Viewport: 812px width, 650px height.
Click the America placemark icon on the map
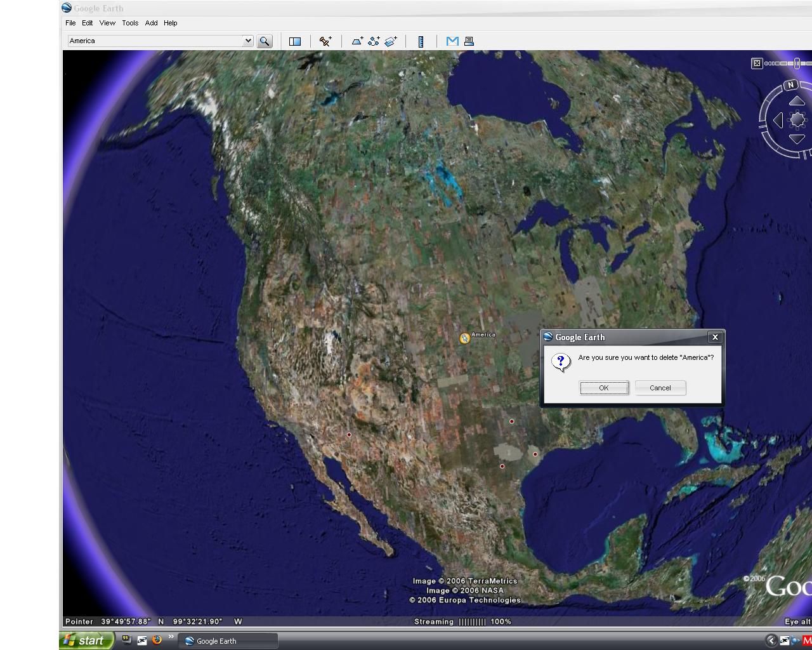point(464,338)
